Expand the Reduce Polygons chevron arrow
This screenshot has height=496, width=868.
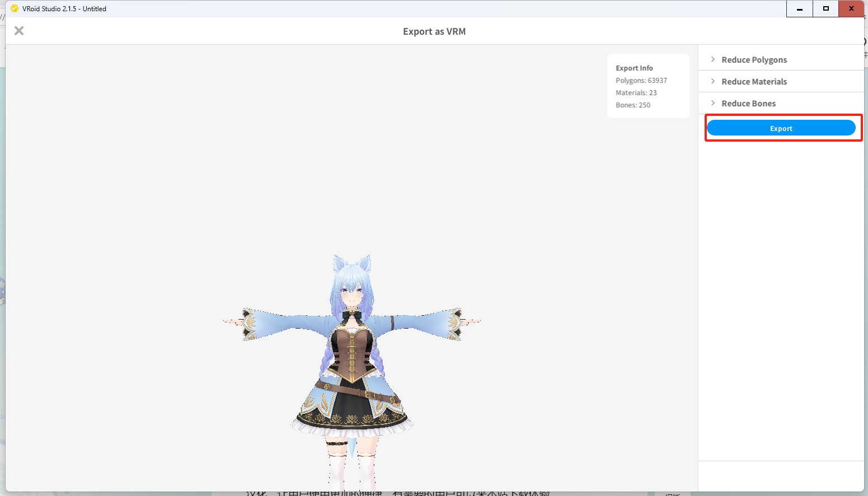click(x=713, y=59)
